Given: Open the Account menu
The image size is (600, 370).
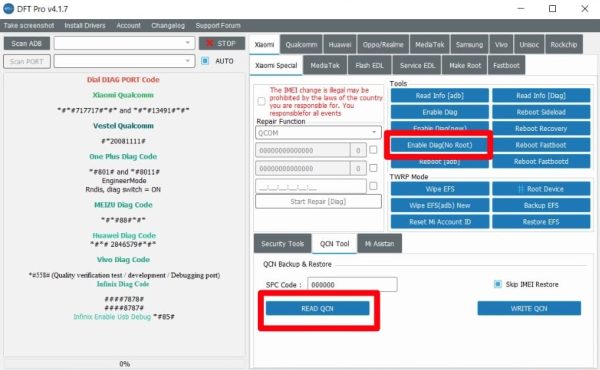Looking at the screenshot, I should [x=128, y=26].
